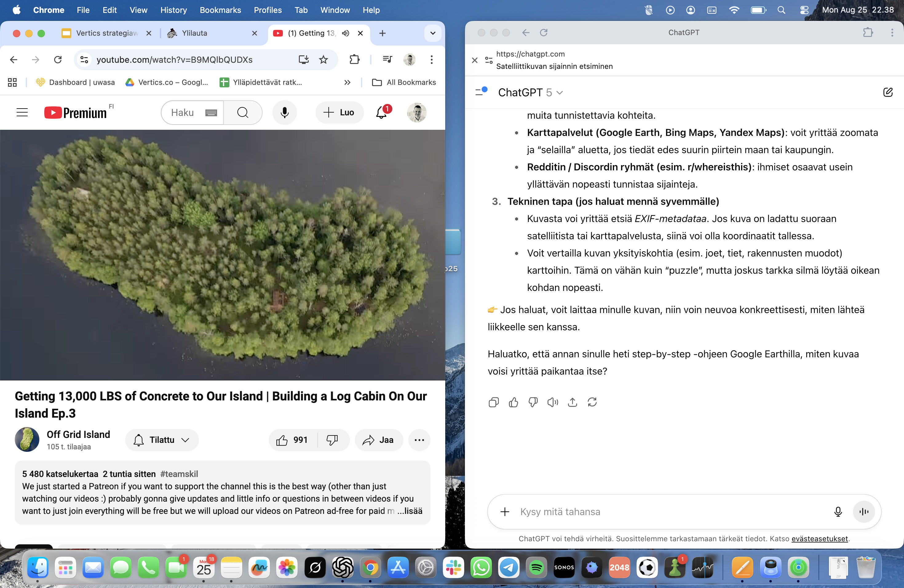Open Chrome extensions puzzle icon
The height and width of the screenshot is (588, 904).
(x=354, y=60)
